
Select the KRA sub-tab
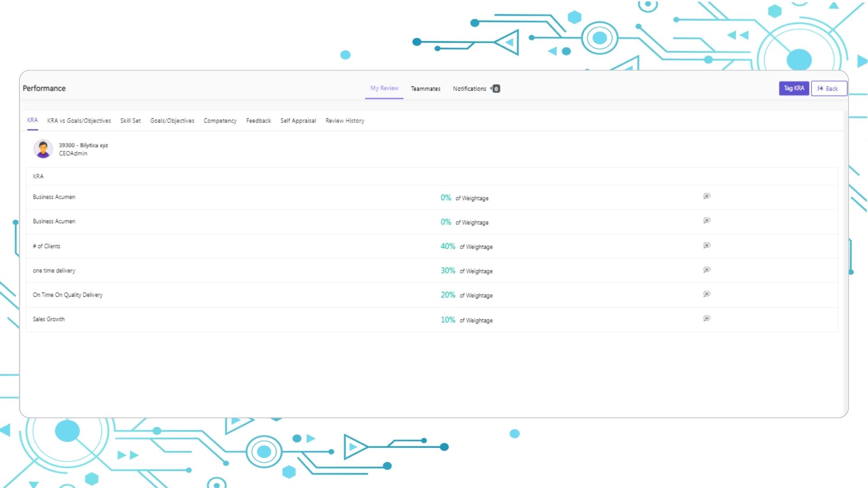pos(32,120)
